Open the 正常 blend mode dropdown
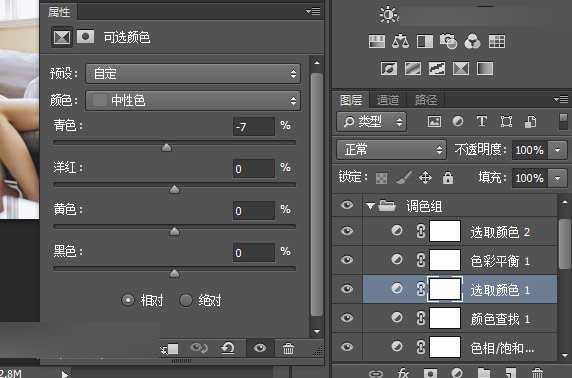 tap(391, 150)
